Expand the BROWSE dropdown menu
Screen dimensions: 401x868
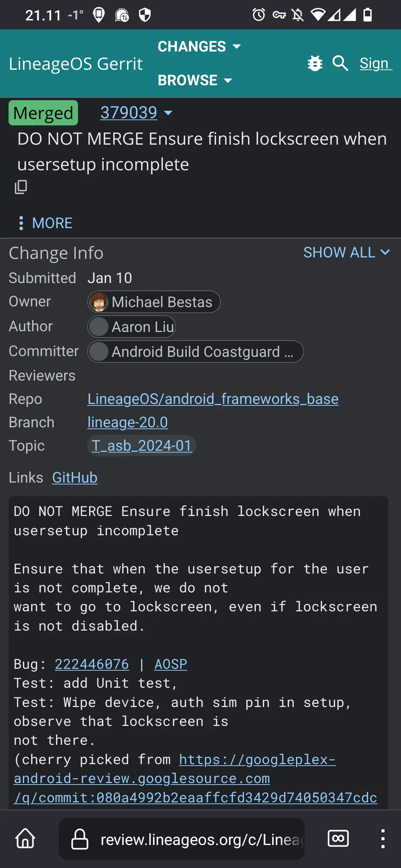point(195,80)
